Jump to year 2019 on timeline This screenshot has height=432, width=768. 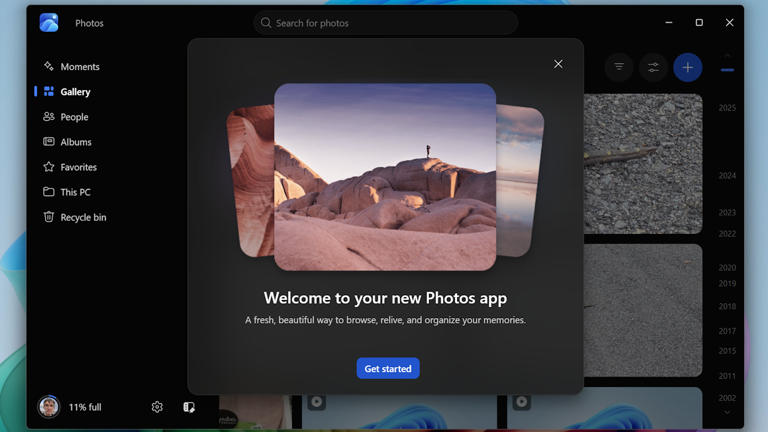pos(727,283)
